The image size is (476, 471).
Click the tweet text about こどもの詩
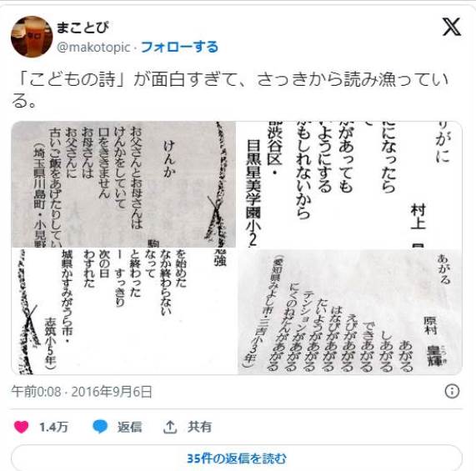point(230,89)
